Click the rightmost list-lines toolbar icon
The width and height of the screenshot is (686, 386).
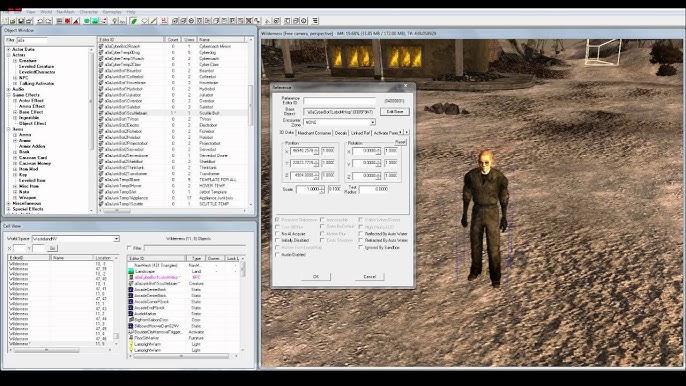tap(315, 21)
